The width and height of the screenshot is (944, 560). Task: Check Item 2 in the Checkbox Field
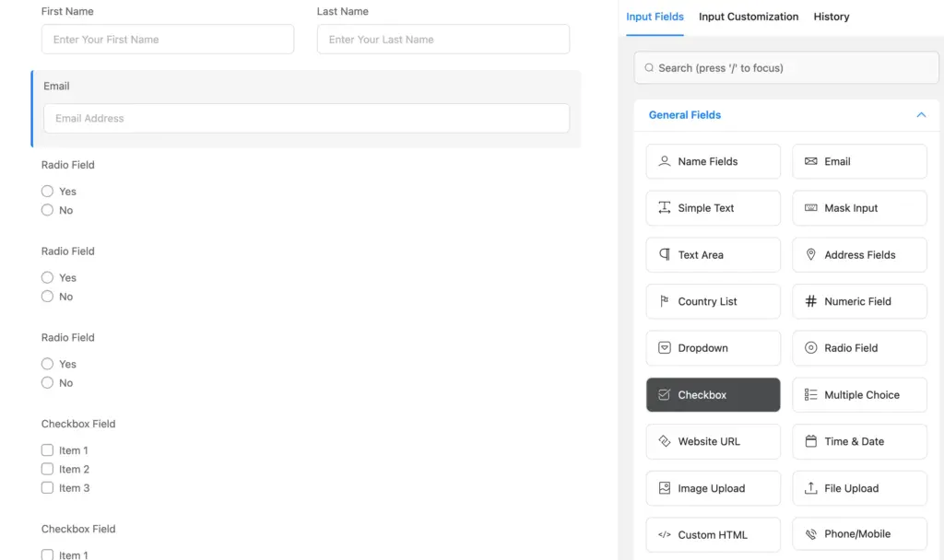coord(47,469)
